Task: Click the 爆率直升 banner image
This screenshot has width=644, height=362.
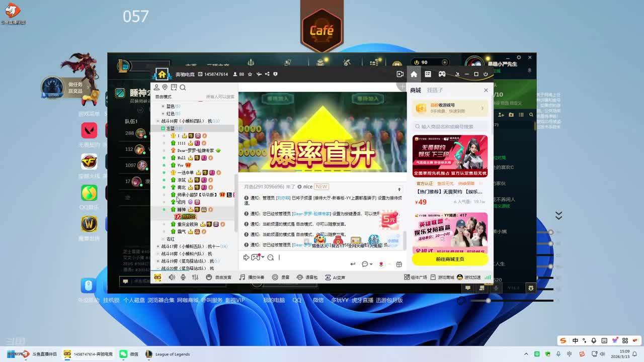Action: click(322, 132)
